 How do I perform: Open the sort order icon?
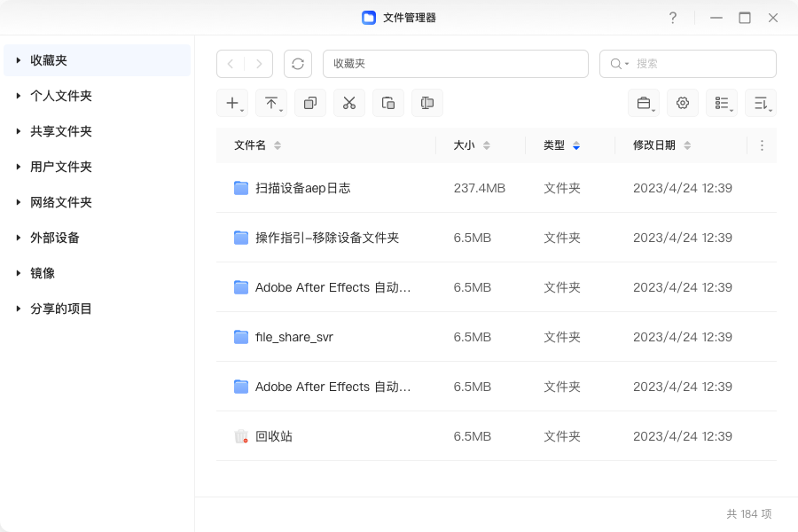(761, 103)
